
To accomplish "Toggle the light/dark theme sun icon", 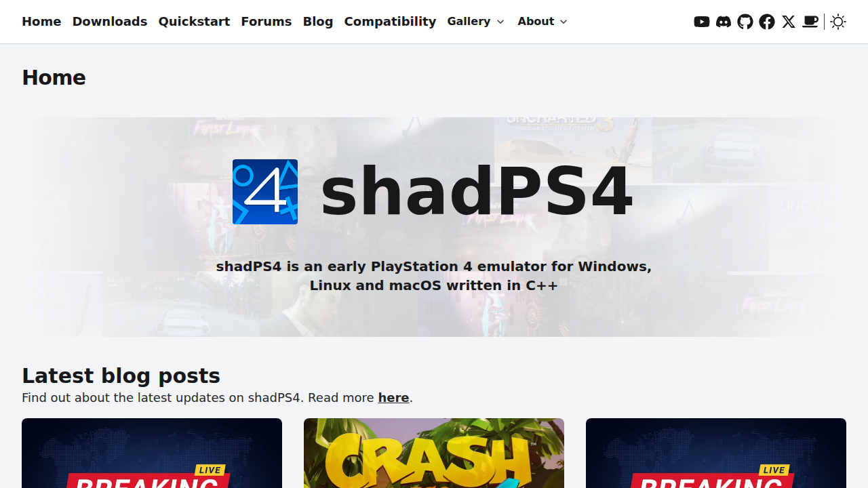I will [x=838, y=22].
